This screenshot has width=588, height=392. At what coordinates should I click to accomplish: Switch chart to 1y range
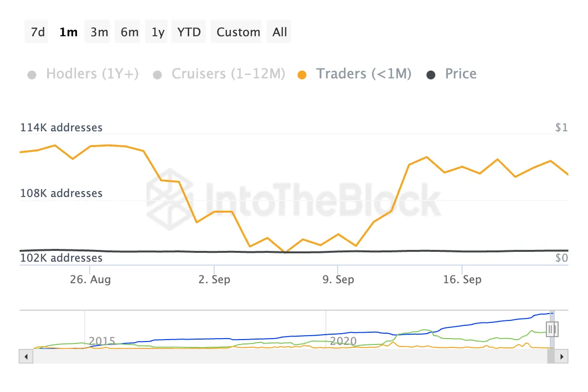158,32
